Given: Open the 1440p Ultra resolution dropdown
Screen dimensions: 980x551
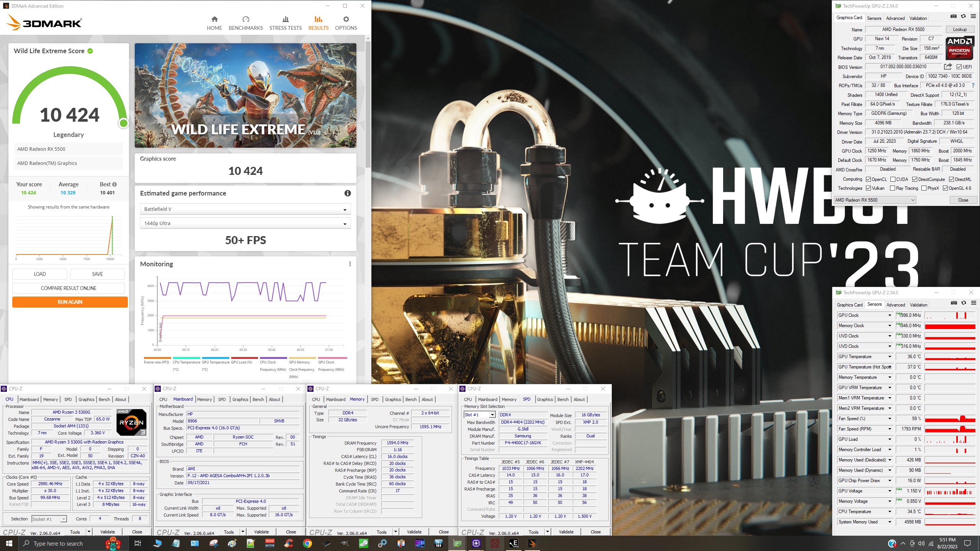Looking at the screenshot, I should [245, 223].
